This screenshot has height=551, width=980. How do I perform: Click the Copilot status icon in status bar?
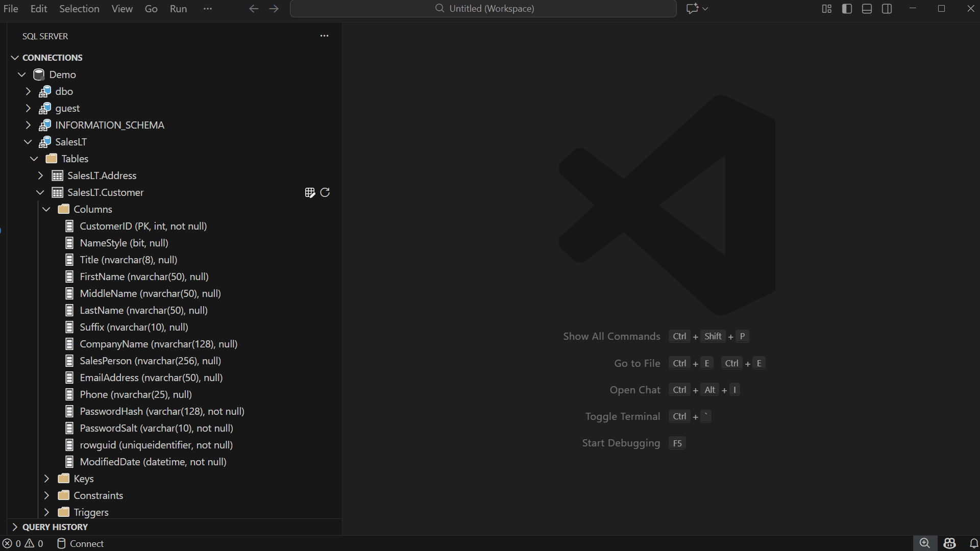tap(949, 543)
